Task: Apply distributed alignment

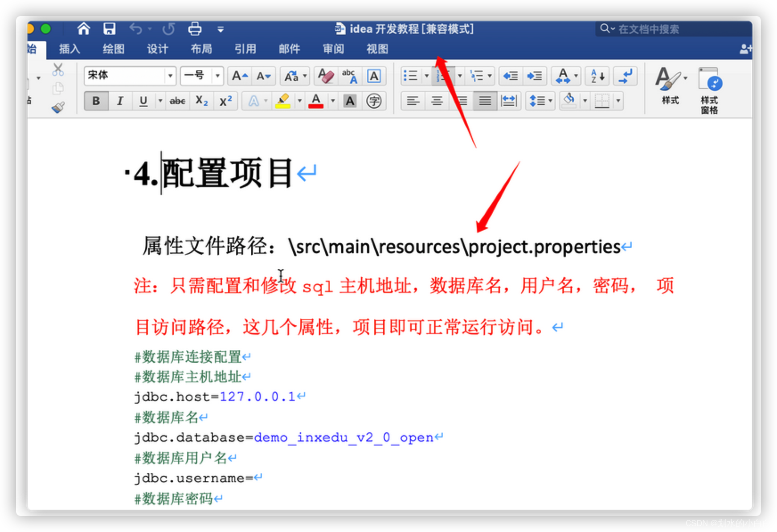Action: (509, 101)
